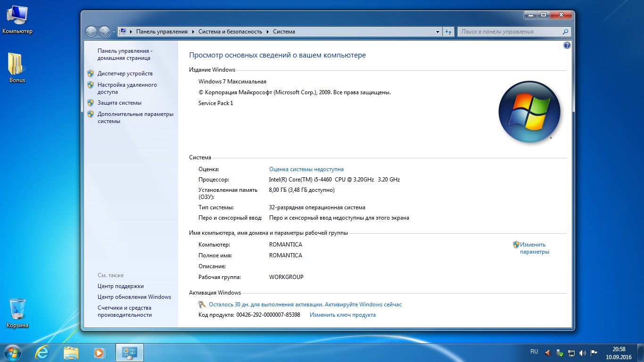Click the Система window taskbar button

pyautogui.click(x=129, y=353)
